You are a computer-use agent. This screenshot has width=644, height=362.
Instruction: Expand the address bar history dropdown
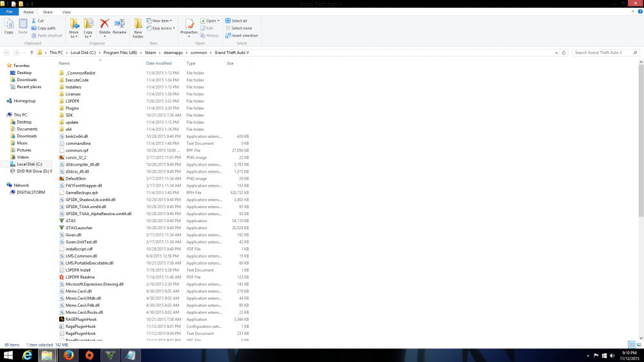556,53
